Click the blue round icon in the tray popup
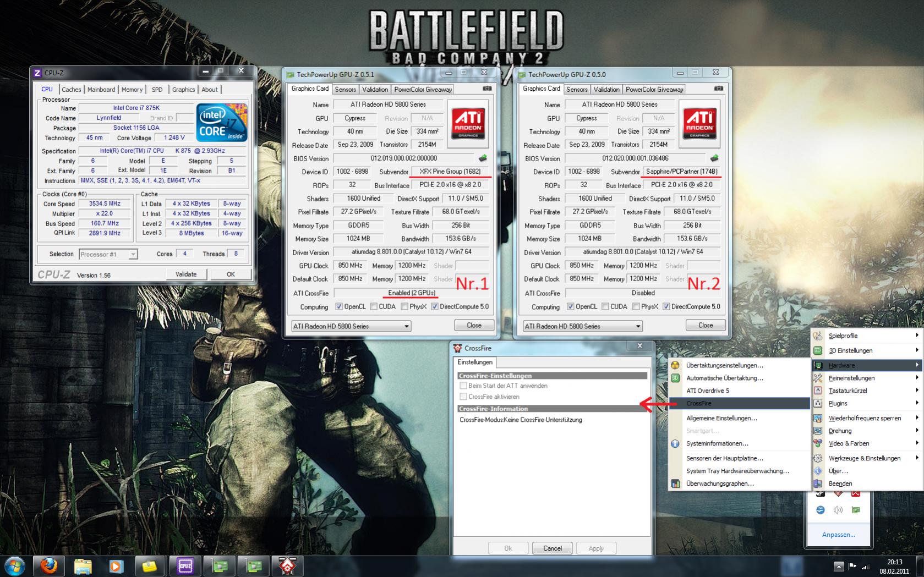Image resolution: width=924 pixels, height=577 pixels. [821, 510]
